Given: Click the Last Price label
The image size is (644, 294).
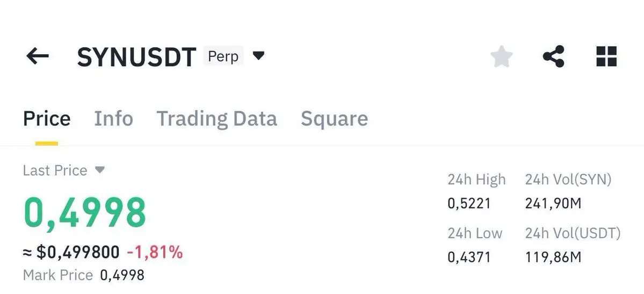Looking at the screenshot, I should (x=55, y=170).
